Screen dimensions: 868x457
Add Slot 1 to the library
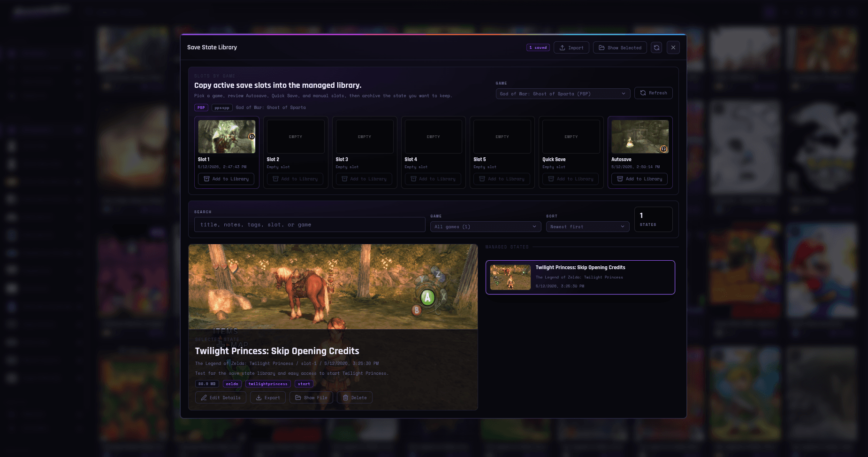point(226,179)
